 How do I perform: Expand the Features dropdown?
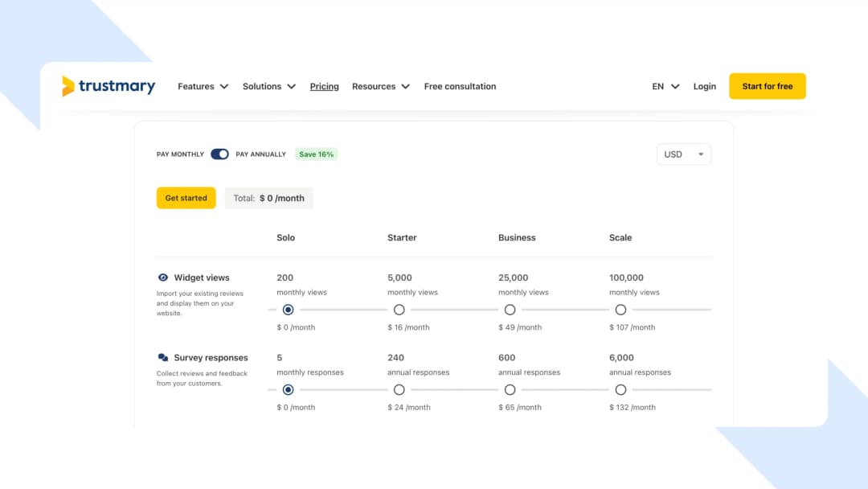coord(202,86)
